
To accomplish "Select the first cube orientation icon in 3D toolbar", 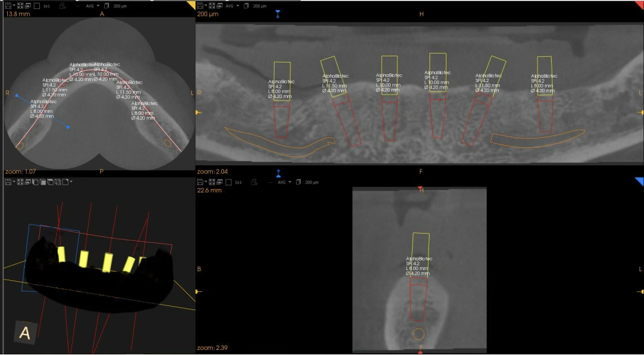I will pos(35,182).
